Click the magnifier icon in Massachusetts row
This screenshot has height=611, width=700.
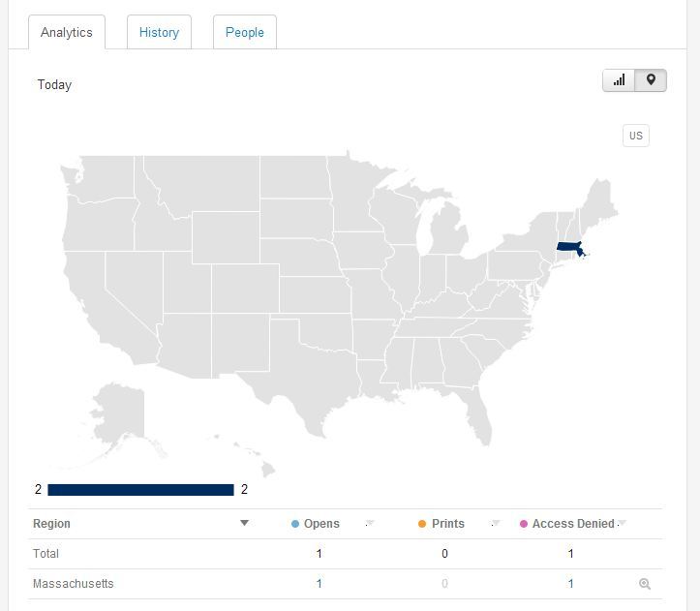click(x=645, y=584)
